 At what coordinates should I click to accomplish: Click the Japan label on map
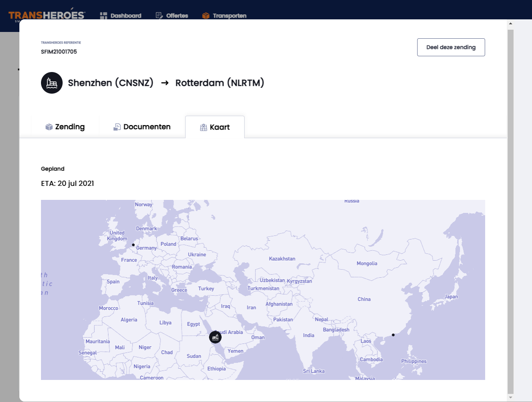click(x=451, y=297)
